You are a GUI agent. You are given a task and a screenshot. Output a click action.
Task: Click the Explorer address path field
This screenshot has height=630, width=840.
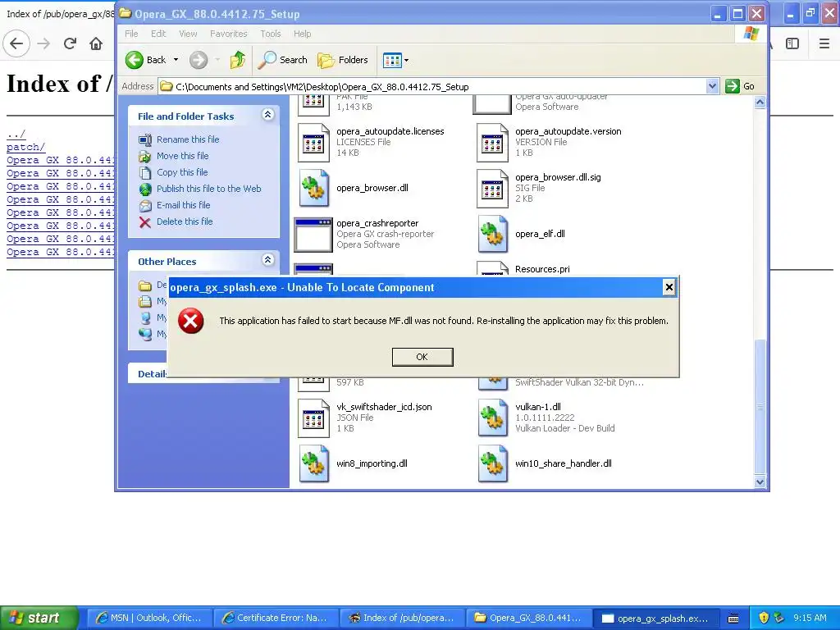[x=432, y=86]
